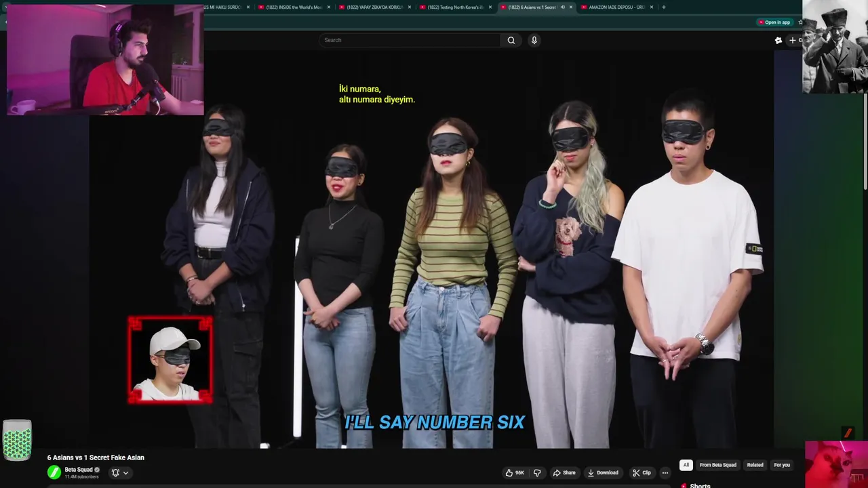This screenshot has height=488, width=868.
Task: Open the Beta Squad channel name link
Action: [x=79, y=470]
